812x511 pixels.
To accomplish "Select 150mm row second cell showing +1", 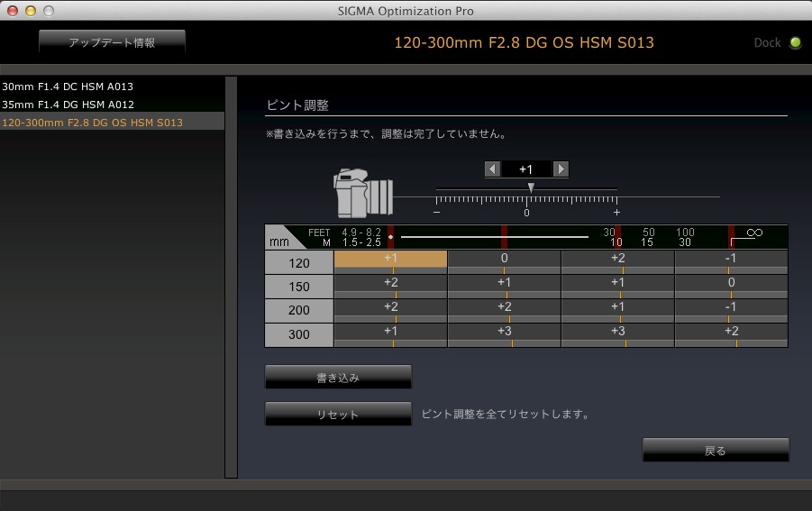I will pos(504,287).
